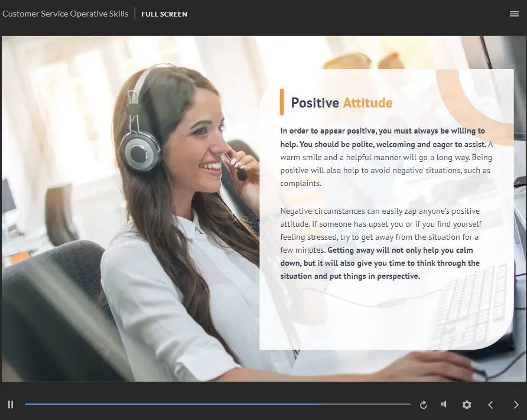
Task: Go to the previous slide arrow
Action: coord(490,405)
